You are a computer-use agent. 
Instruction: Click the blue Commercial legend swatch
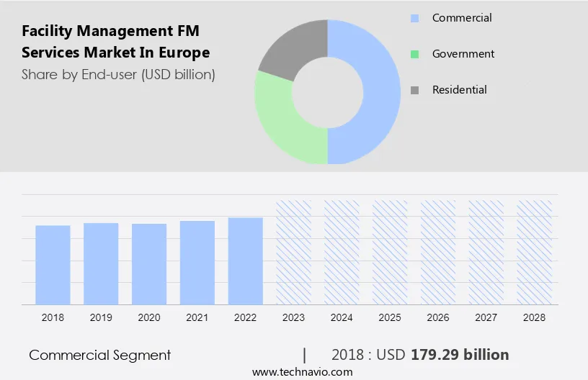tap(414, 18)
